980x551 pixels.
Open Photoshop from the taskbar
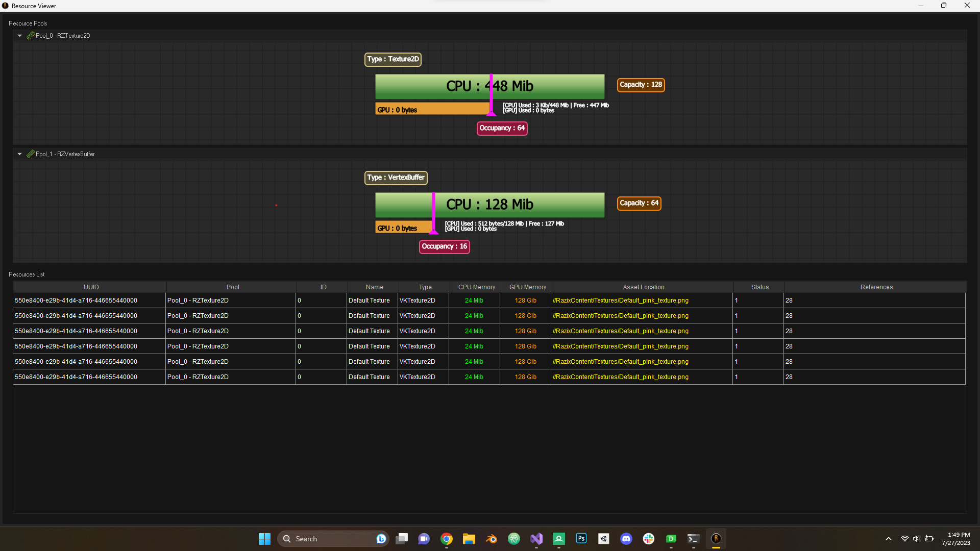click(x=581, y=539)
